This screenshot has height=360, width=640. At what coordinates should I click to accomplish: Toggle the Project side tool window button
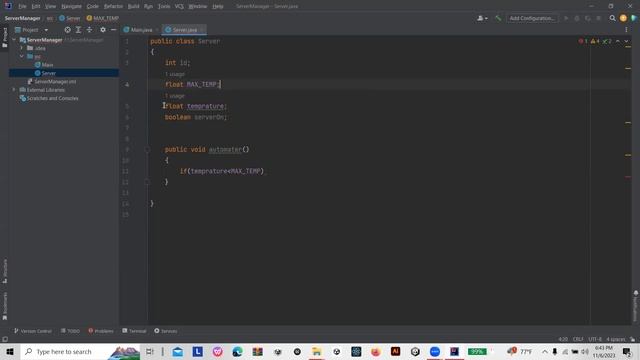point(4,37)
